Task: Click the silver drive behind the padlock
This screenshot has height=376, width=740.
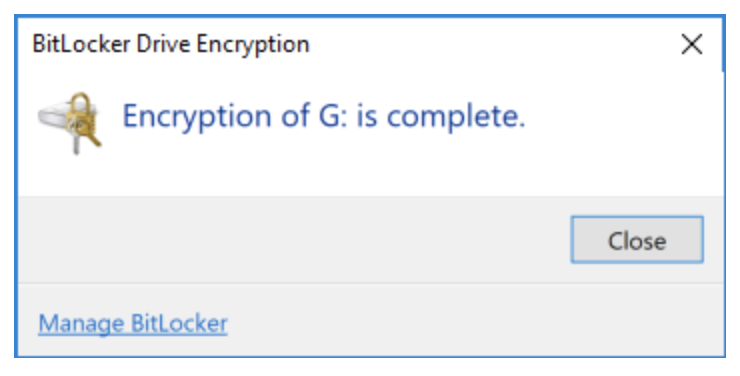Action: 53,117
